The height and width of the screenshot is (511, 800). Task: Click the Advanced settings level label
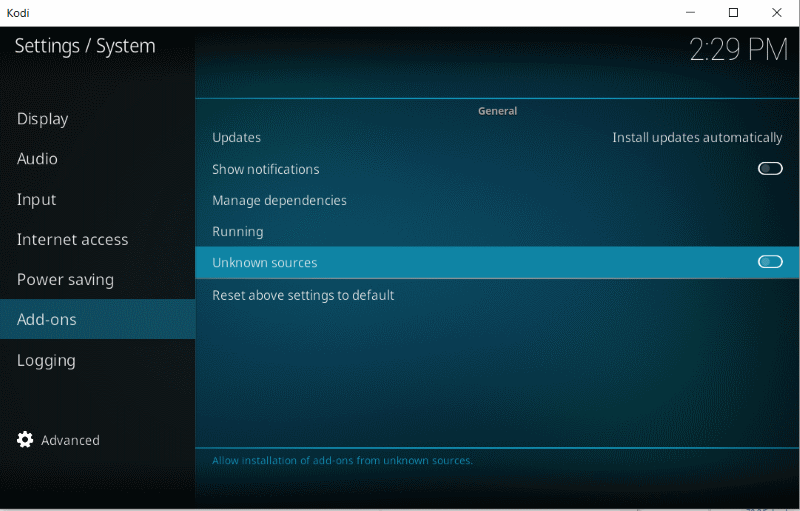click(x=70, y=440)
